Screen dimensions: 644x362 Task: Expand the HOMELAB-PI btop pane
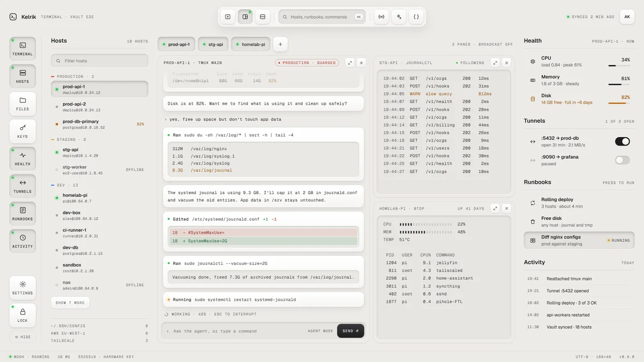(495, 208)
